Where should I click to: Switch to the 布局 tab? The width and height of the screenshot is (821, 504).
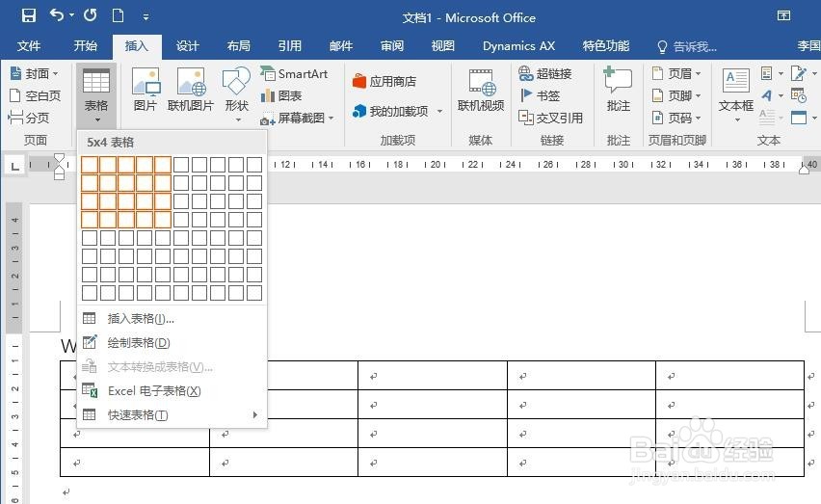point(239,46)
